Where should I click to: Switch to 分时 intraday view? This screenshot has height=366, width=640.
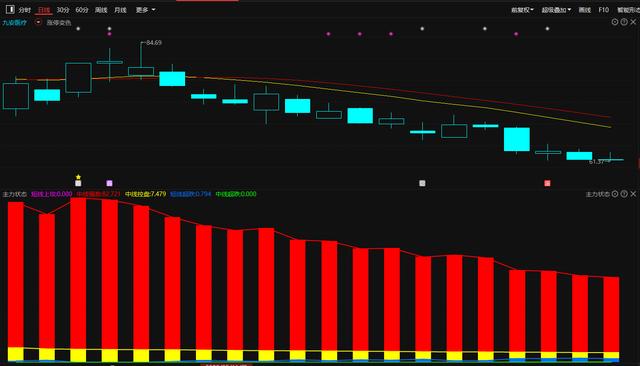(24, 10)
